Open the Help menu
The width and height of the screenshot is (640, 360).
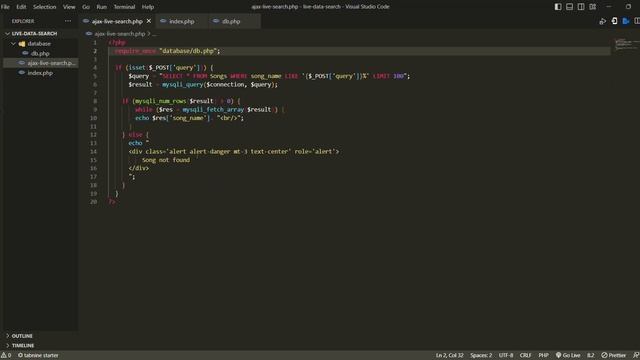148,7
